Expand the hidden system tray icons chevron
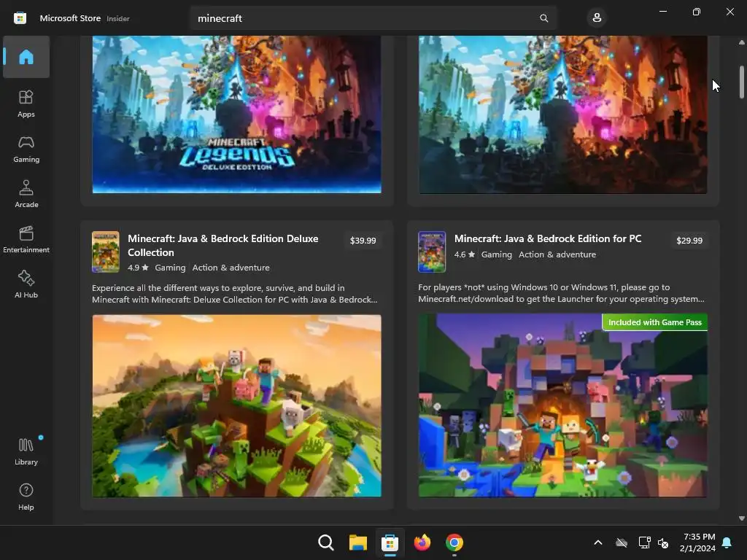The height and width of the screenshot is (560, 747). pyautogui.click(x=598, y=542)
